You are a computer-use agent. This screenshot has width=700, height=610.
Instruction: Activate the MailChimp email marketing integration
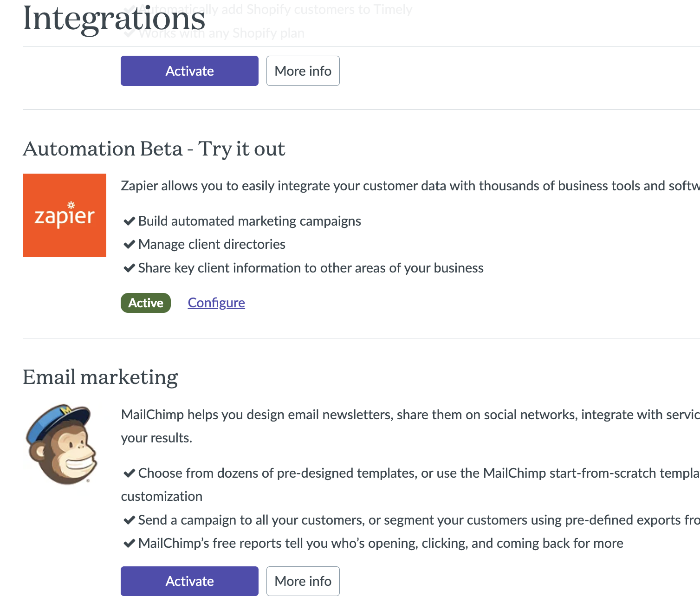click(189, 581)
